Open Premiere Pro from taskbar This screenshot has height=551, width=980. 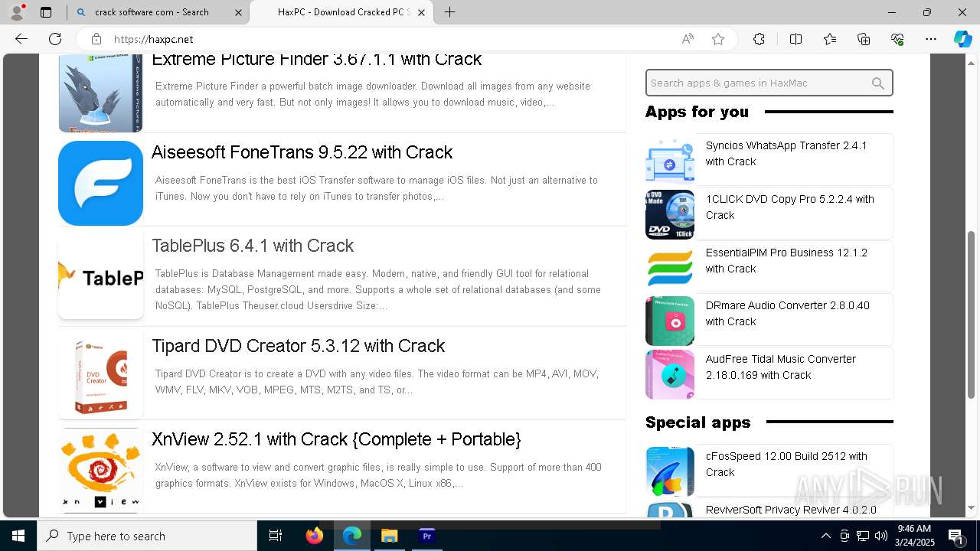[426, 536]
